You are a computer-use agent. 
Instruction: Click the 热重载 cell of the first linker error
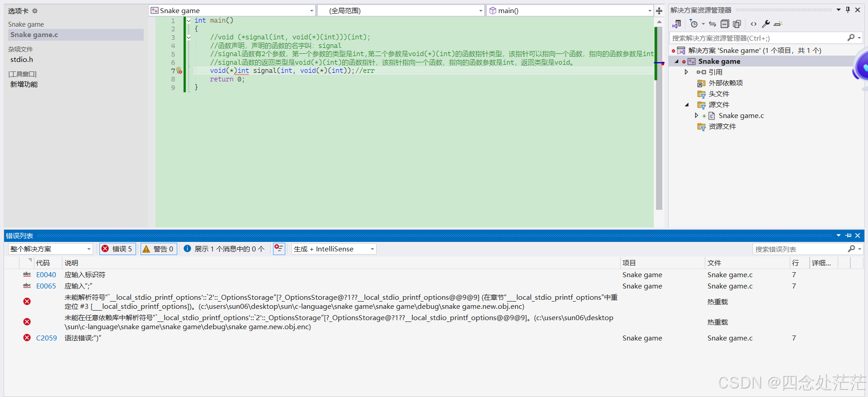point(718,302)
